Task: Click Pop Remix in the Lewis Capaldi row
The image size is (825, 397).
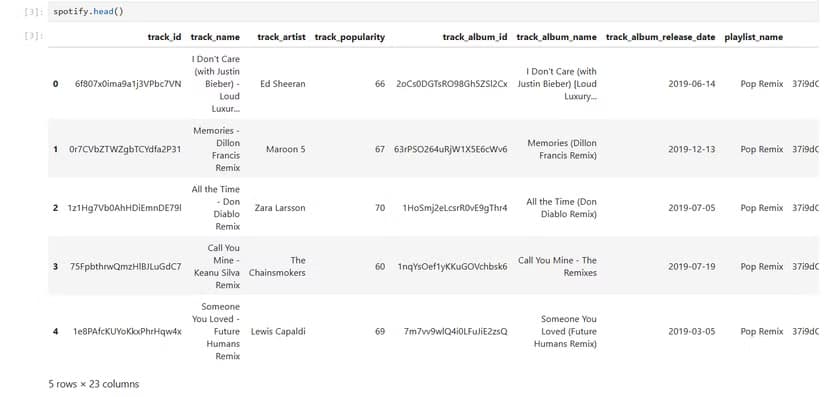Action: [x=762, y=332]
